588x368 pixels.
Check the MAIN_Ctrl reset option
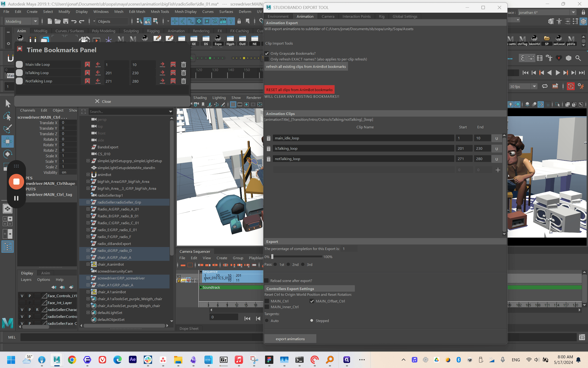(x=267, y=301)
